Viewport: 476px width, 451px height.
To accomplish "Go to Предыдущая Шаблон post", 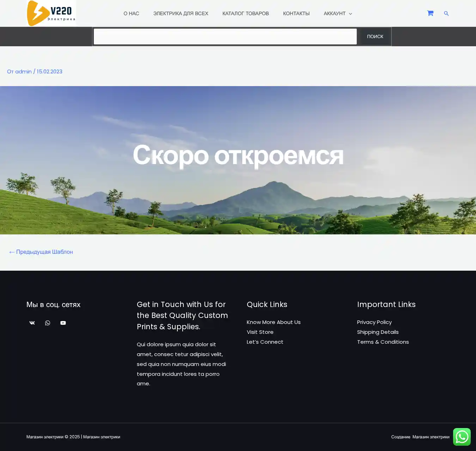I will click(x=41, y=252).
